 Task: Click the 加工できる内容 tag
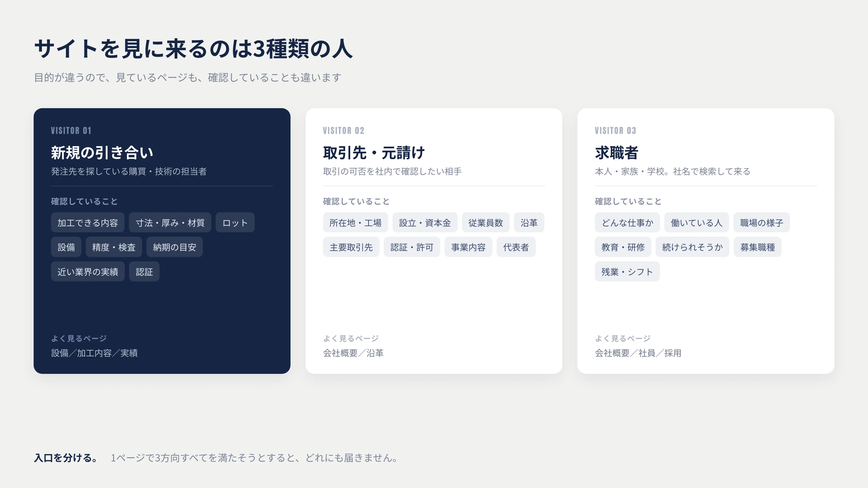tap(88, 223)
